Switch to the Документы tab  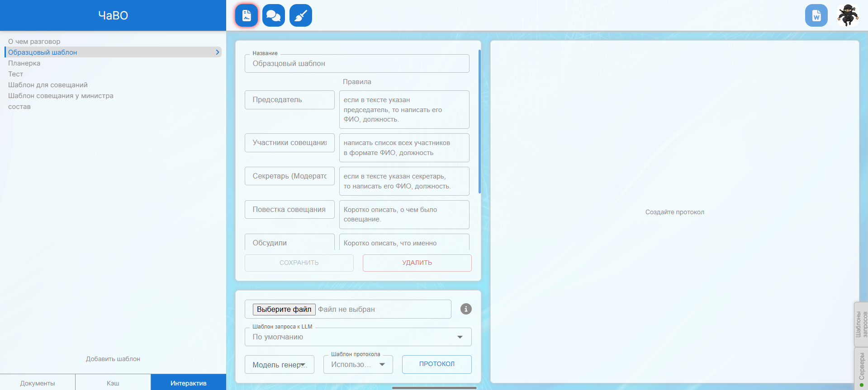click(x=38, y=383)
